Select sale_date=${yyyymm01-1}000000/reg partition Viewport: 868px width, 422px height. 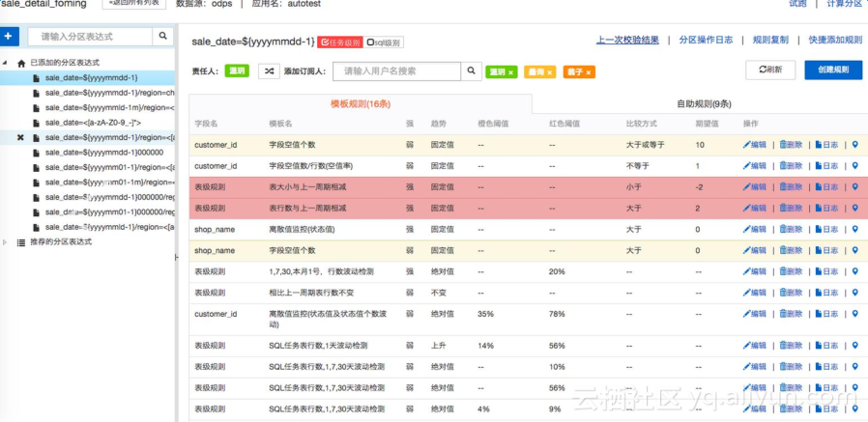pyautogui.click(x=110, y=212)
